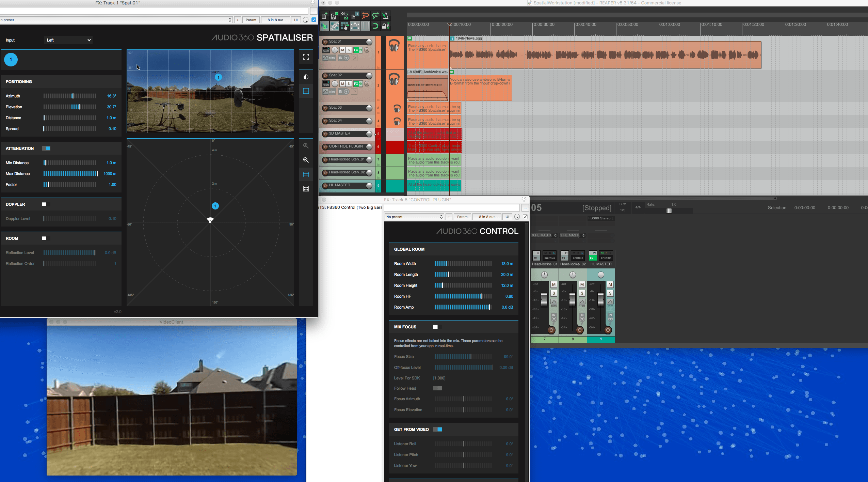Open the Input dropdown set to Left

(68, 40)
